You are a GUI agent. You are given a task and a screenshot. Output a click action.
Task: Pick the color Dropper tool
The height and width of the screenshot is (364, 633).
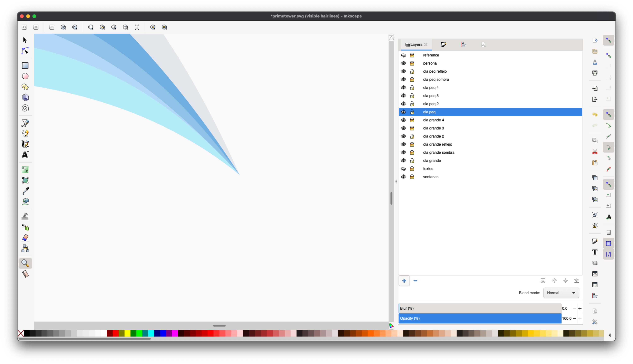click(25, 191)
